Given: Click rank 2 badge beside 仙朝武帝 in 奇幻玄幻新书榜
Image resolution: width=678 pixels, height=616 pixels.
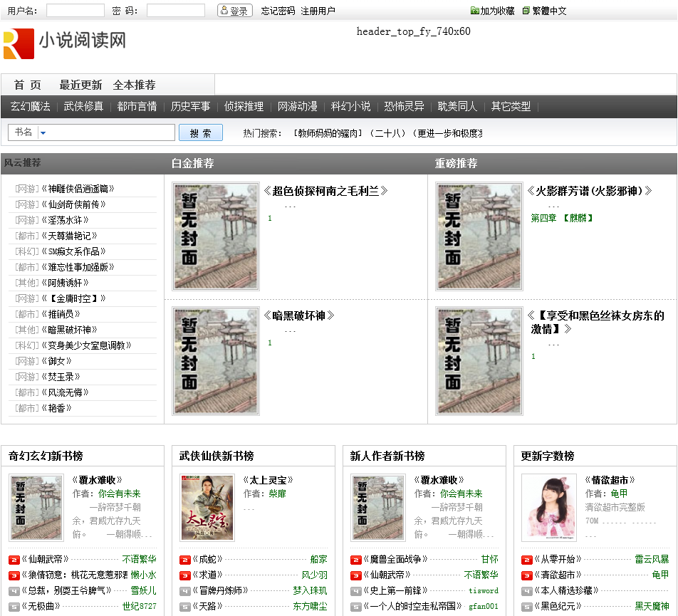Looking at the screenshot, I should [x=14, y=560].
